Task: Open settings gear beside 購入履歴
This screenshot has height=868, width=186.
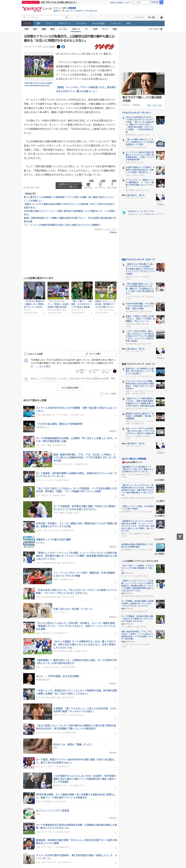Action: click(161, 17)
